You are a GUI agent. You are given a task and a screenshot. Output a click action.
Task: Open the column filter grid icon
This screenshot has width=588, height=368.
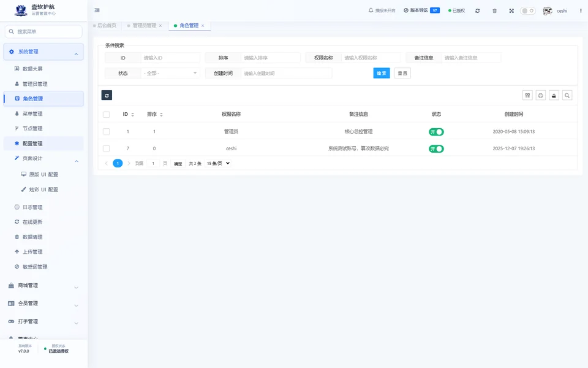pos(527,96)
